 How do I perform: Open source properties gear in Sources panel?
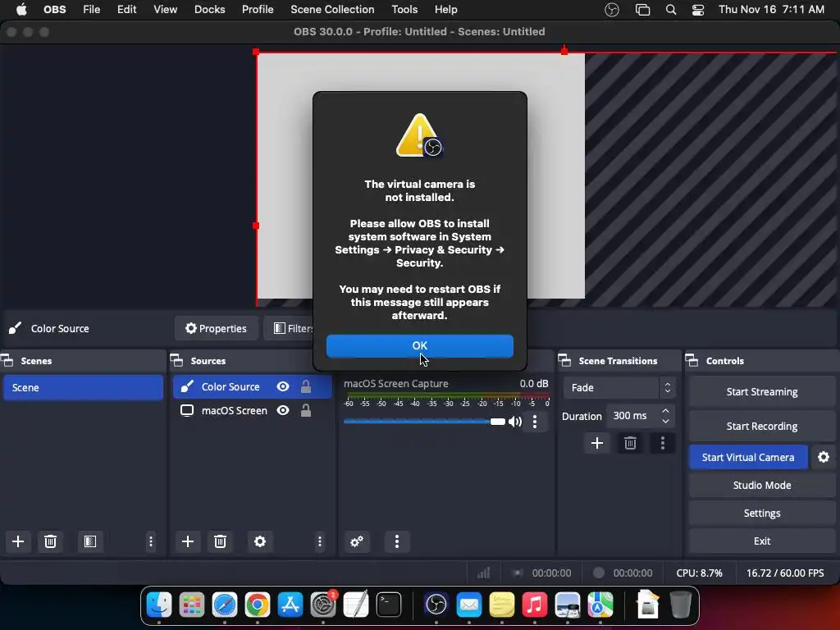click(260, 541)
